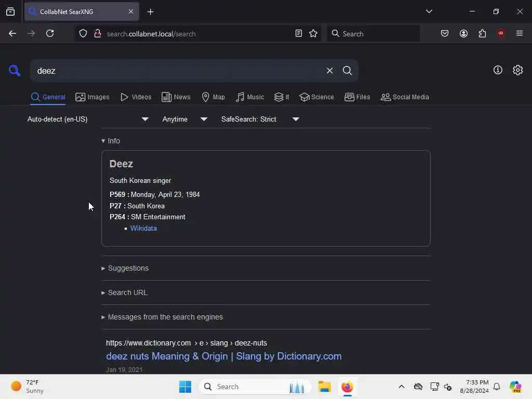List all tabs dropdown arrow
The height and width of the screenshot is (399, 532).
[429, 11]
